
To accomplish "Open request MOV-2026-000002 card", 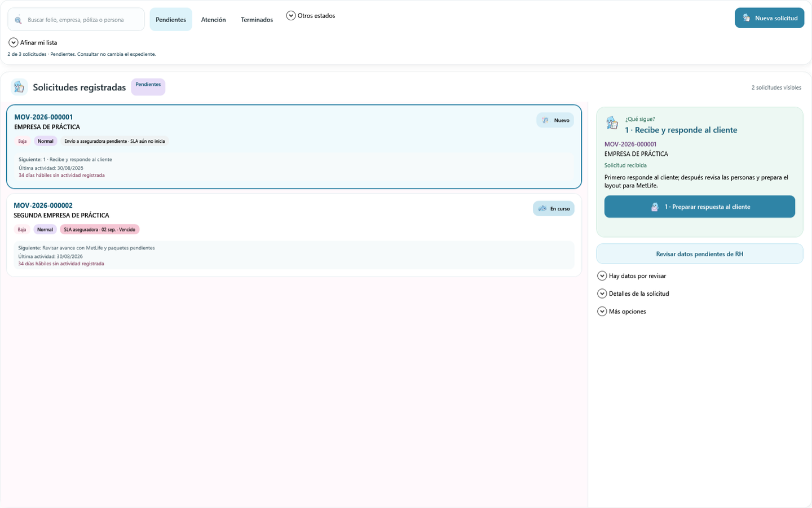I will (x=294, y=235).
